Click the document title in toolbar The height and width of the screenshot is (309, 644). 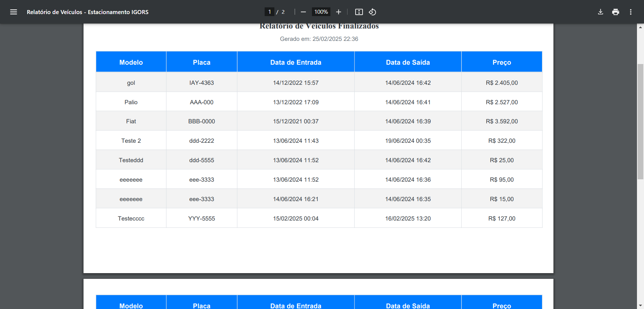88,12
